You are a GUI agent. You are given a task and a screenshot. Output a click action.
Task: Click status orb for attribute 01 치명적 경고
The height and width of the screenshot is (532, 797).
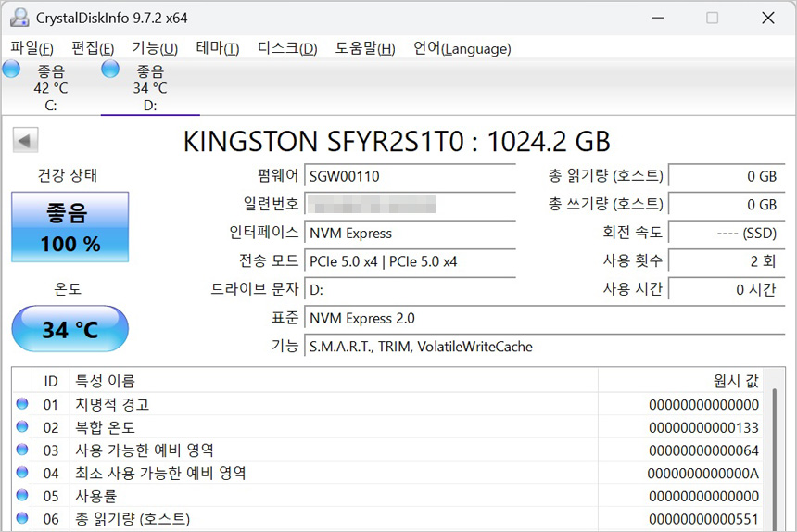point(22,404)
